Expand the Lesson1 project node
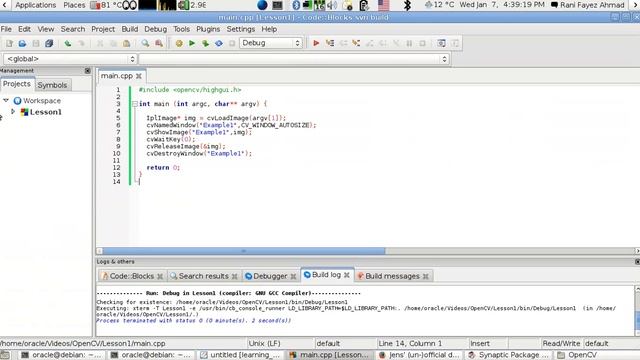Screen dimensions: 640x360 coord(13,111)
